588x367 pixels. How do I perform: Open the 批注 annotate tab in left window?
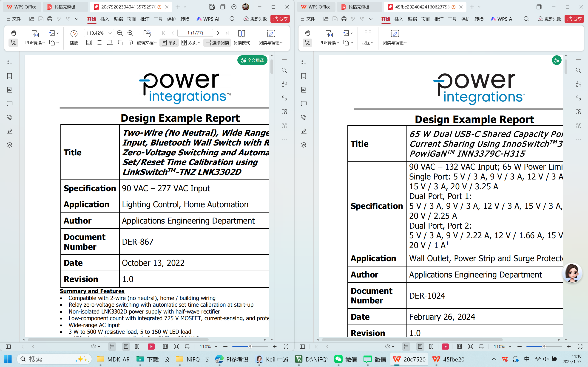point(145,19)
